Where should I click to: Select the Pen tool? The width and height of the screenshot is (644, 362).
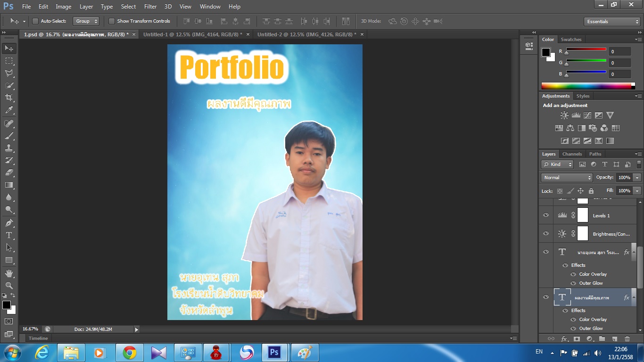click(x=9, y=223)
